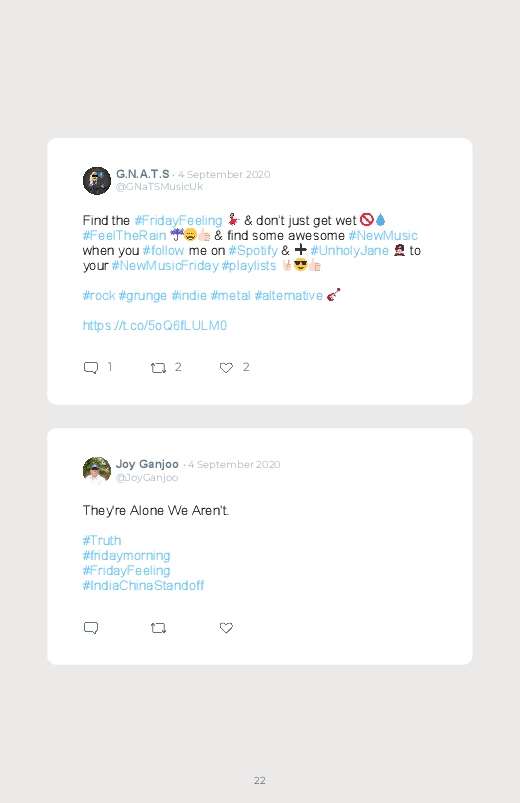
Task: Click retweet icon on G.N.A.T.S tweet
Action: coord(158,368)
